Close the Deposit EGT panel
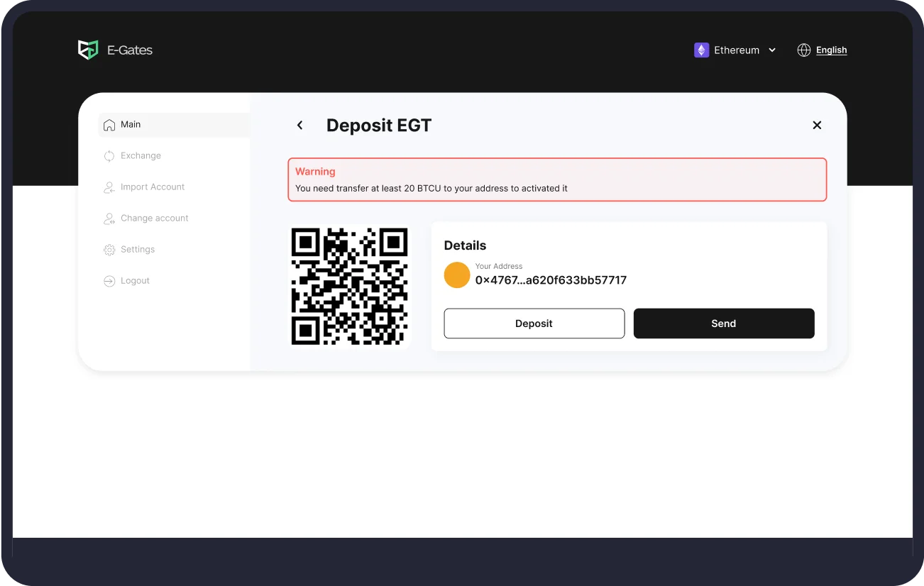Screen dimensions: 924x586 click(817, 126)
